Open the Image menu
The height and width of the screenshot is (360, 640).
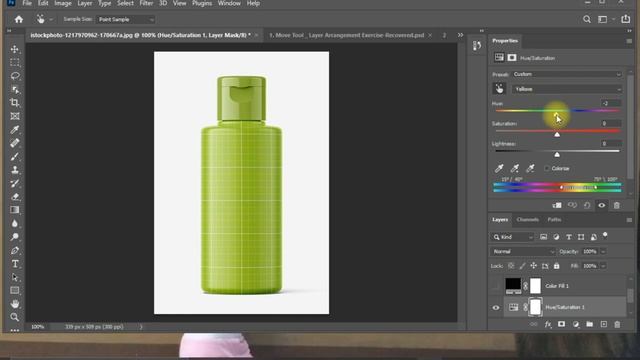[63, 3]
